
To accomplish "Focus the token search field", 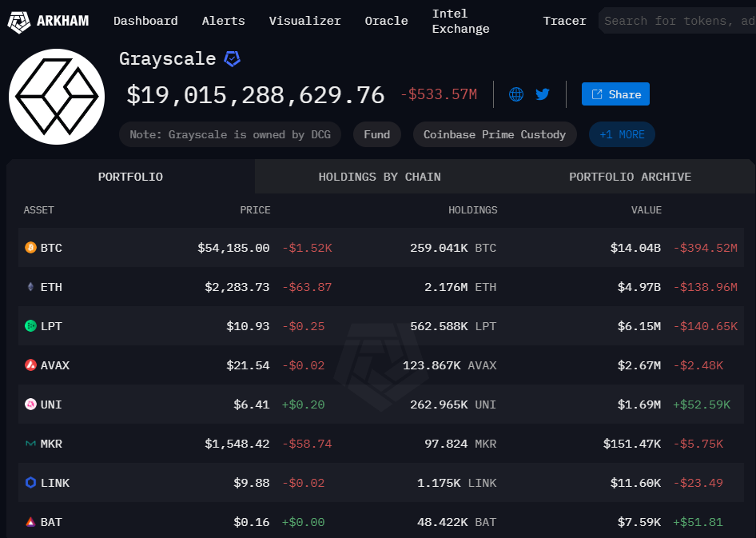I will tap(678, 21).
